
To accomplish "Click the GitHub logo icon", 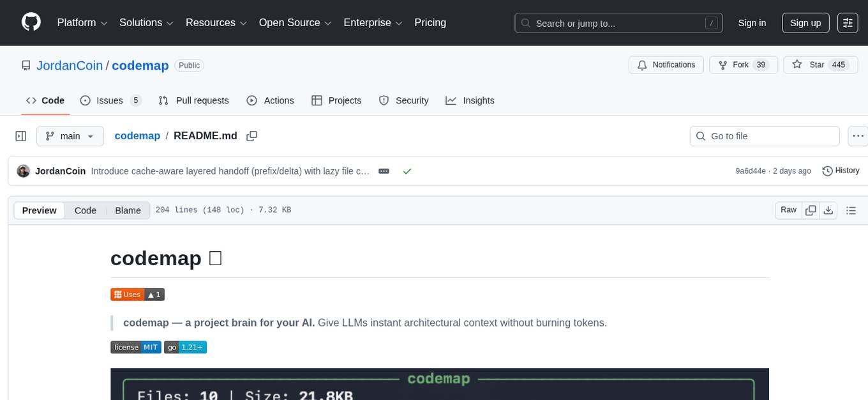I will click(x=31, y=22).
